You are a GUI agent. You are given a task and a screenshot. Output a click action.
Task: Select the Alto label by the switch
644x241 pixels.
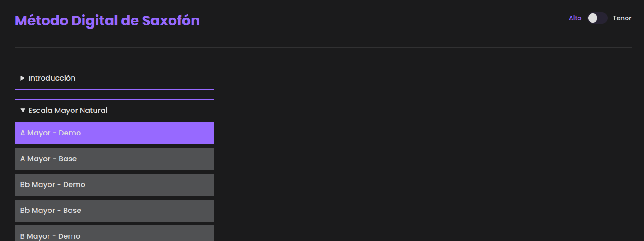[575, 18]
